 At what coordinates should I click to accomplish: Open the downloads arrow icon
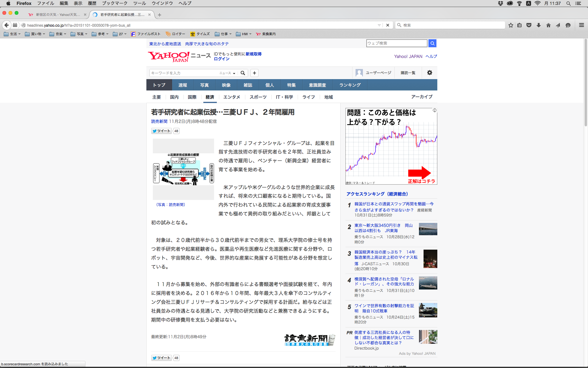(539, 25)
